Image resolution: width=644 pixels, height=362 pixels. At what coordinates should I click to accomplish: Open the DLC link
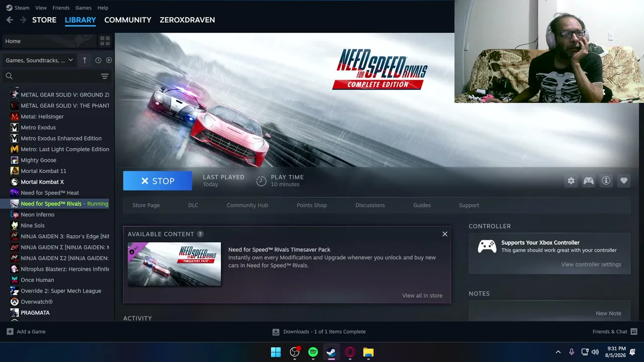[x=193, y=205]
